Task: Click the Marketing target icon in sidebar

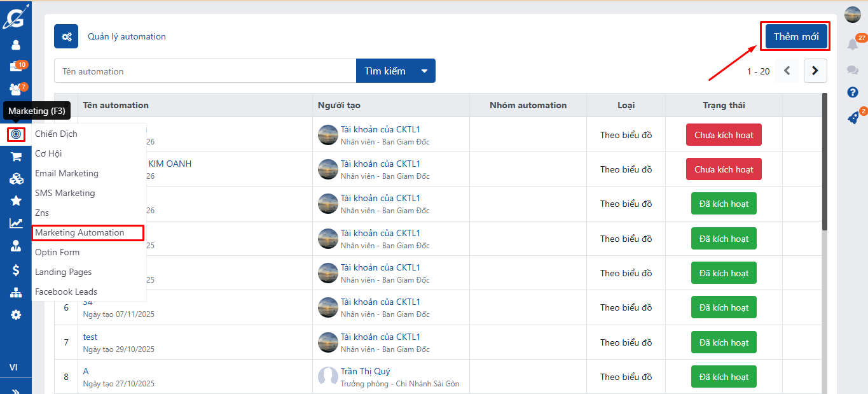Action: click(16, 134)
